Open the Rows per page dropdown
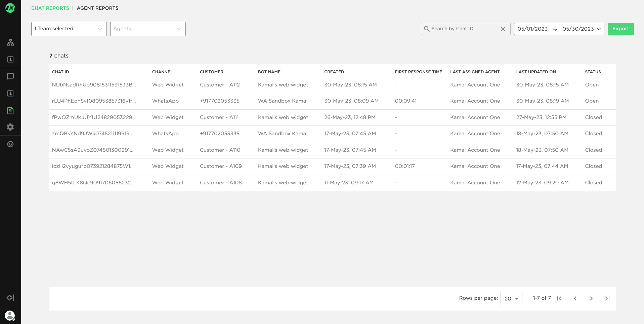Screen dimensions: 644x324 [511, 298]
